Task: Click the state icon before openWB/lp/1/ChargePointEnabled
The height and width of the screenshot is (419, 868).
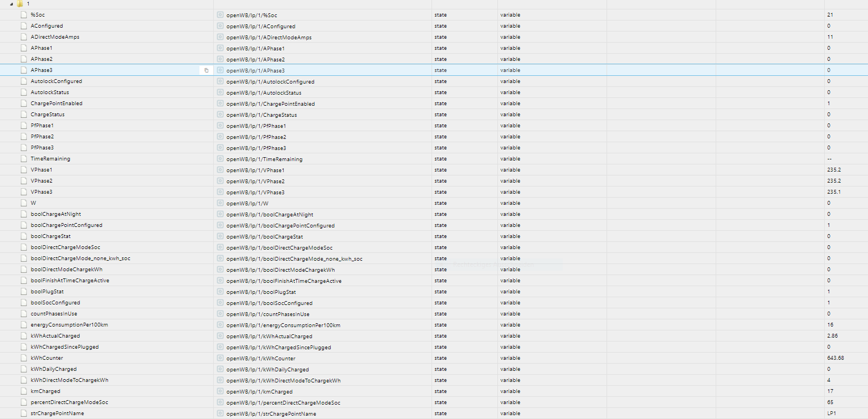Action: coord(220,104)
